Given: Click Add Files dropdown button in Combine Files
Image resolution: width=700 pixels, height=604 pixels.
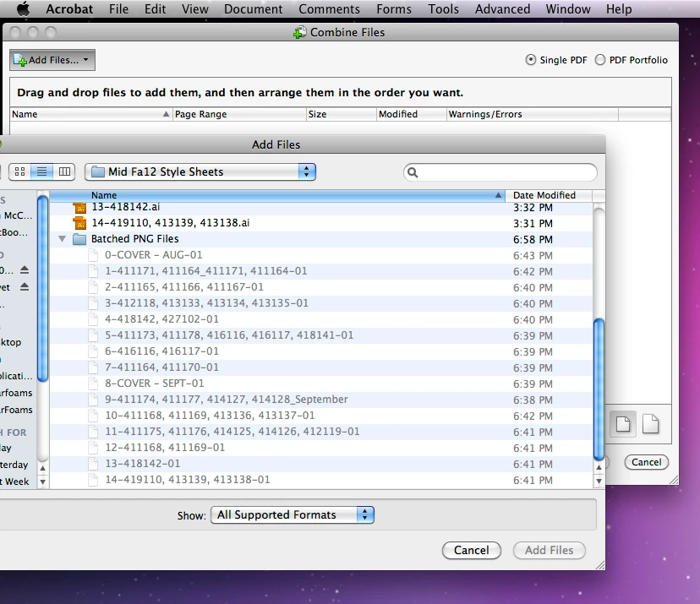Looking at the screenshot, I should [x=52, y=60].
